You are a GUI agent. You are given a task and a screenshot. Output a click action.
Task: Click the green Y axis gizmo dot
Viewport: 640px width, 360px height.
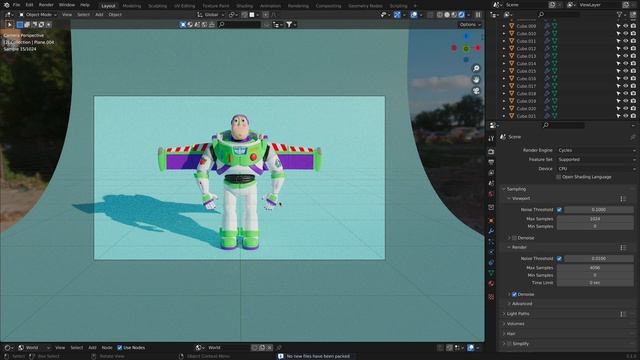click(x=466, y=49)
